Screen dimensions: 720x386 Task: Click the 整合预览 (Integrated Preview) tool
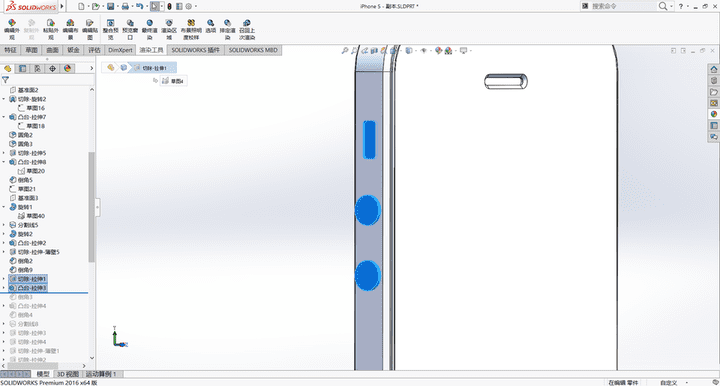(x=111, y=30)
